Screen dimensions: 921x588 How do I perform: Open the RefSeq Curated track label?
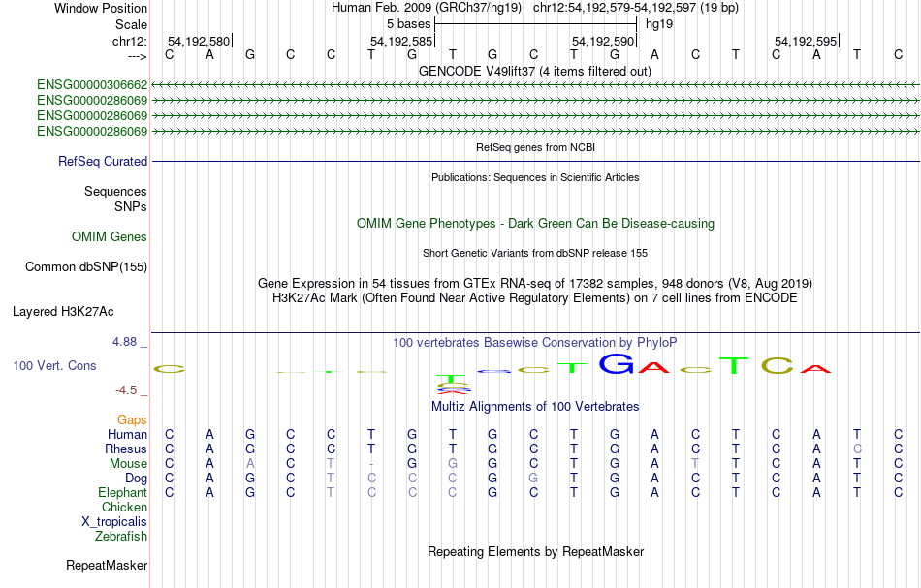tap(103, 162)
